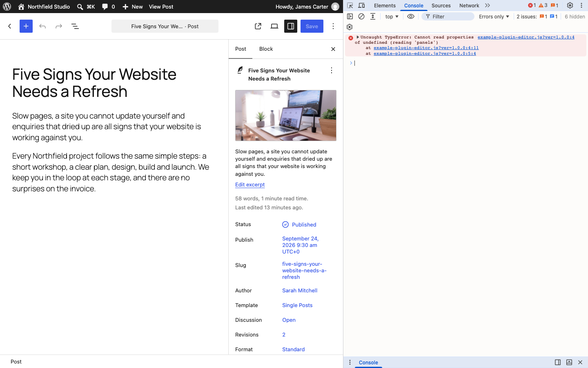The image size is (588, 368).
Task: Open the WordPress admin search
Action: coord(86,7)
